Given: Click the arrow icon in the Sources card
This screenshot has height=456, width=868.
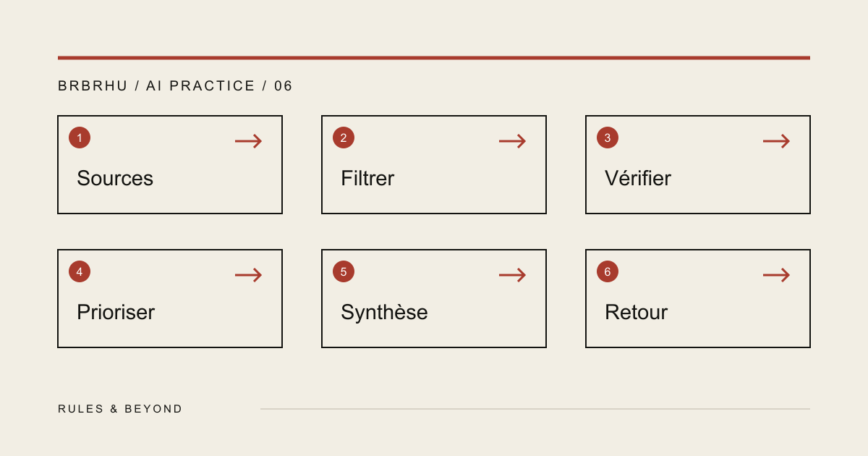Looking at the screenshot, I should pos(248,141).
